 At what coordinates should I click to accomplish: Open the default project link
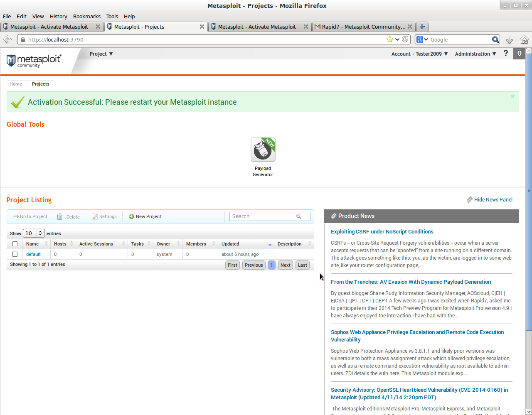coord(33,254)
